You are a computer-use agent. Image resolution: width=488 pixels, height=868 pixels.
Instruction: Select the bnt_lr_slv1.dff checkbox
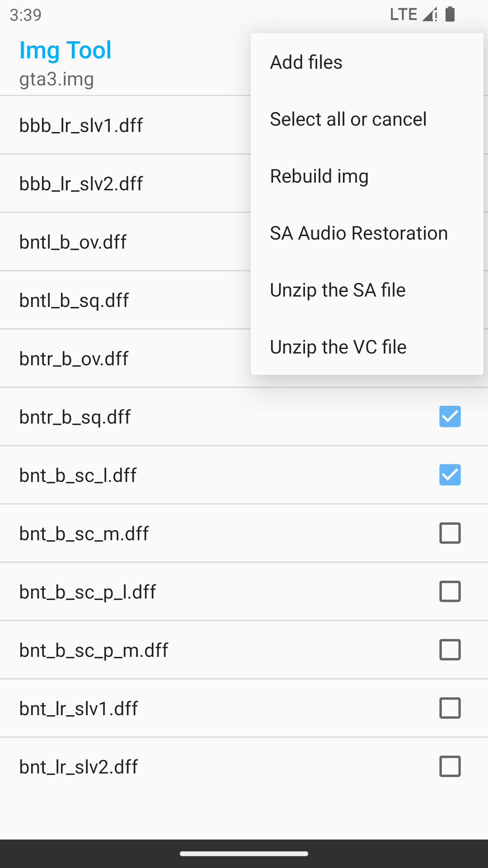click(x=450, y=708)
